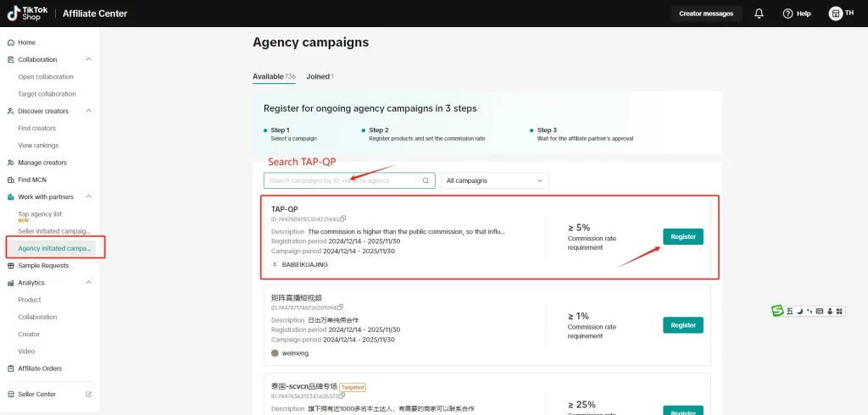Click the Seller Center store icon
This screenshot has height=415, width=868.
(x=10, y=395)
